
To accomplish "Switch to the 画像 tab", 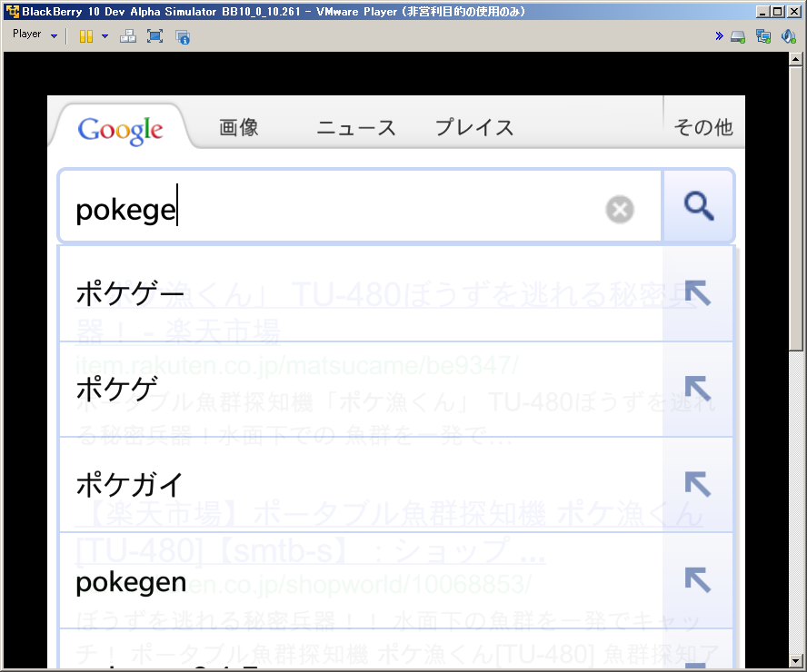I will 239,127.
